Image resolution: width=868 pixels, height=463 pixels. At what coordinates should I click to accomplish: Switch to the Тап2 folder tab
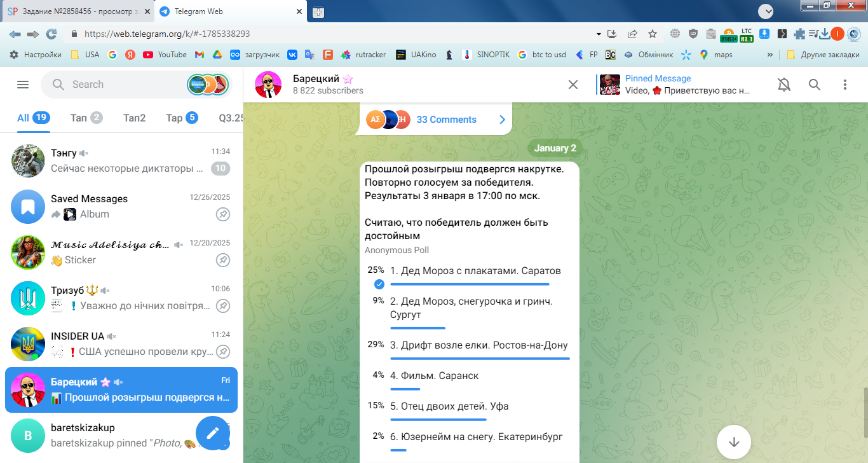(x=134, y=118)
